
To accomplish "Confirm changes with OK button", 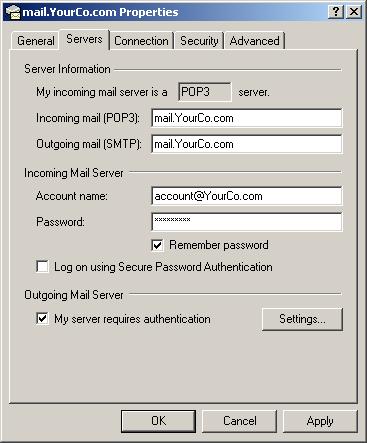I will tap(158, 421).
